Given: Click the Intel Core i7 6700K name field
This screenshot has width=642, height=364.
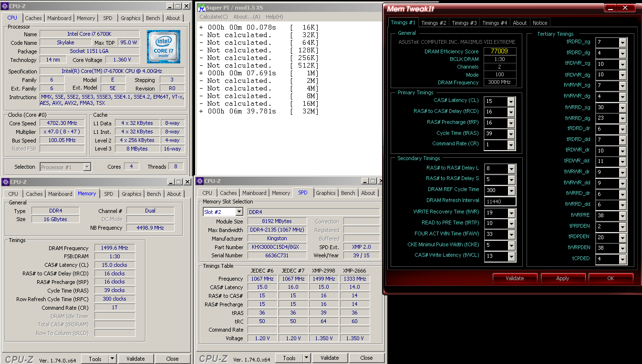Looking at the screenshot, I should (90, 34).
